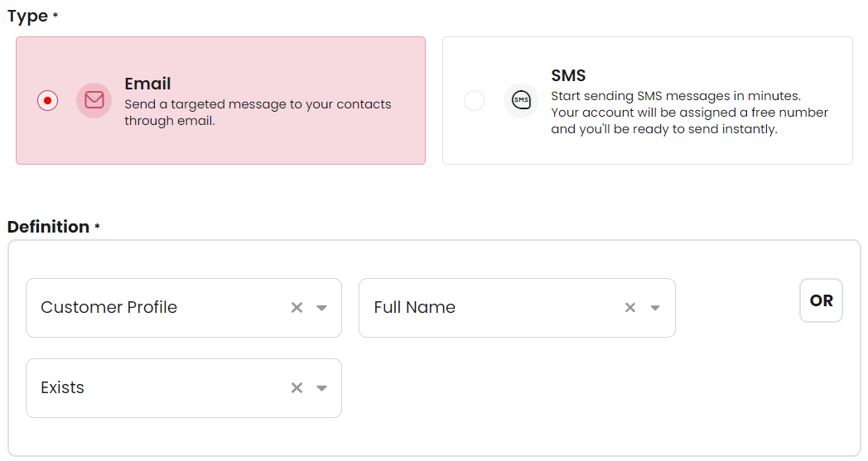Click the Definition section label
The height and width of the screenshot is (461, 868).
tap(48, 227)
